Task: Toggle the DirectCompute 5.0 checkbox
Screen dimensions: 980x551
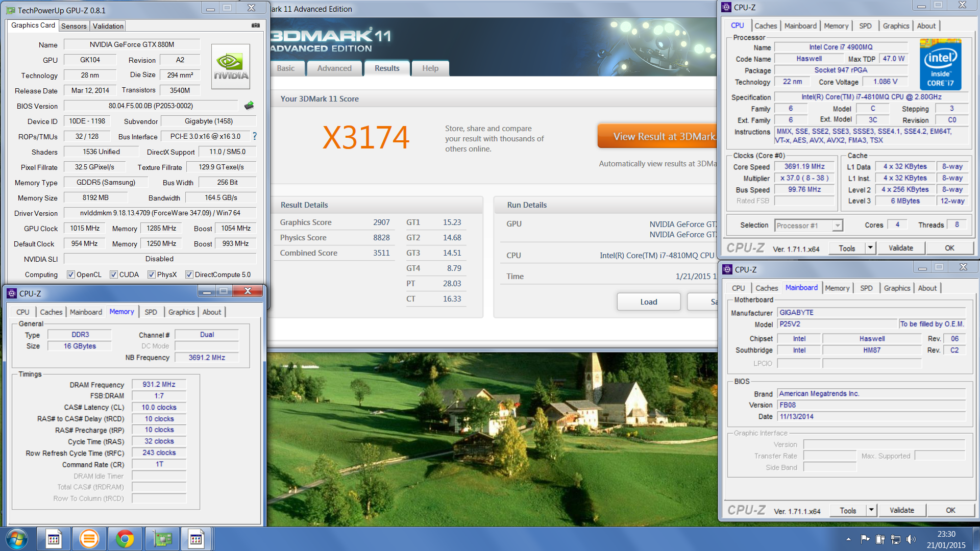Action: 189,274
